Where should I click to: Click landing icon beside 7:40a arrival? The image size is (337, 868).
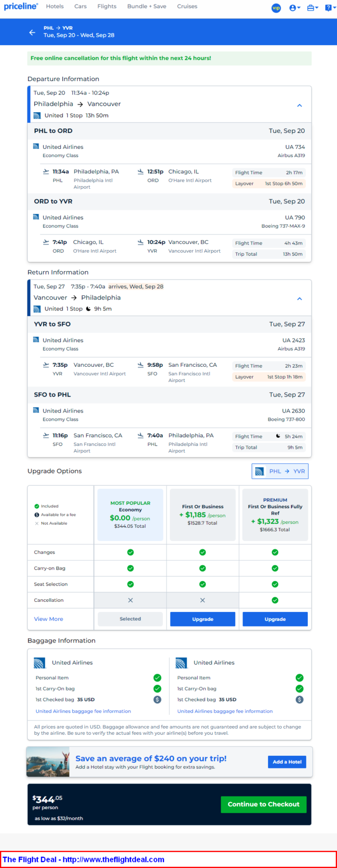pos(141,435)
